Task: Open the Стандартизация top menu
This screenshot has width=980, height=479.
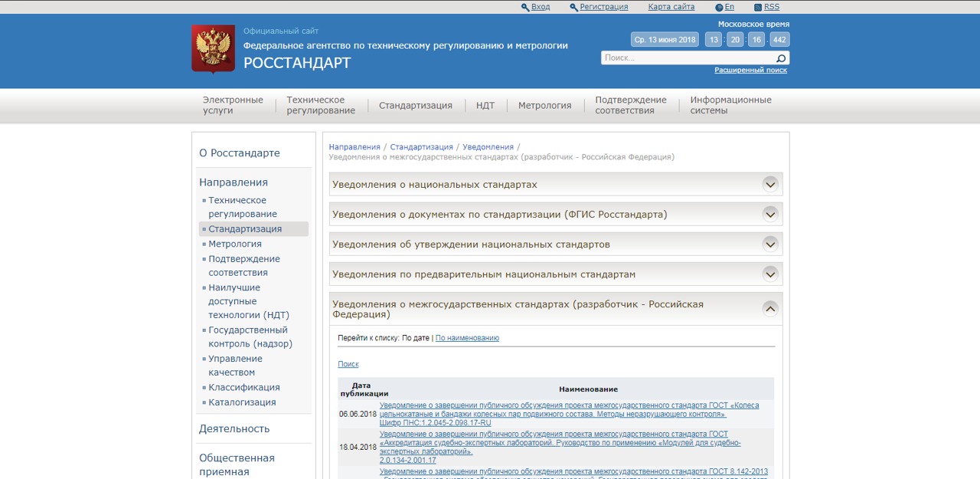Action: click(416, 106)
